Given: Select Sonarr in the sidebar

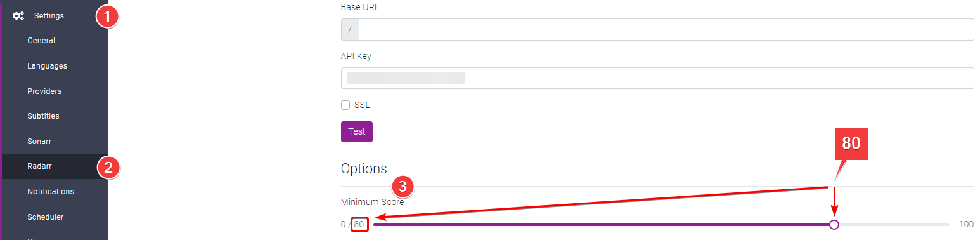Looking at the screenshot, I should click(x=40, y=142).
